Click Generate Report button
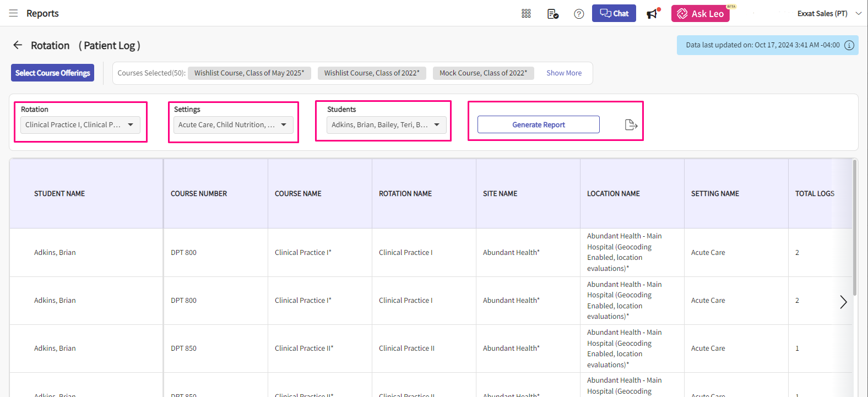The width and height of the screenshot is (868, 397). click(538, 124)
